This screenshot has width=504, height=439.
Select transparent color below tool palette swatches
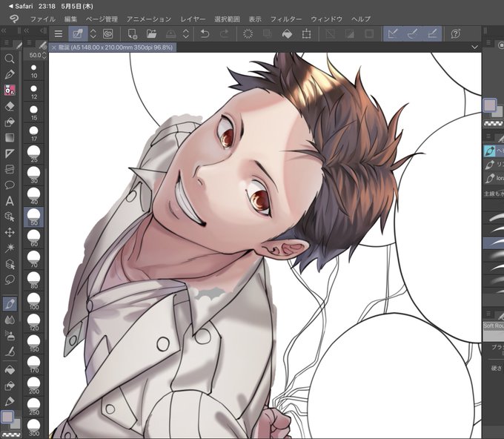pos(12,435)
